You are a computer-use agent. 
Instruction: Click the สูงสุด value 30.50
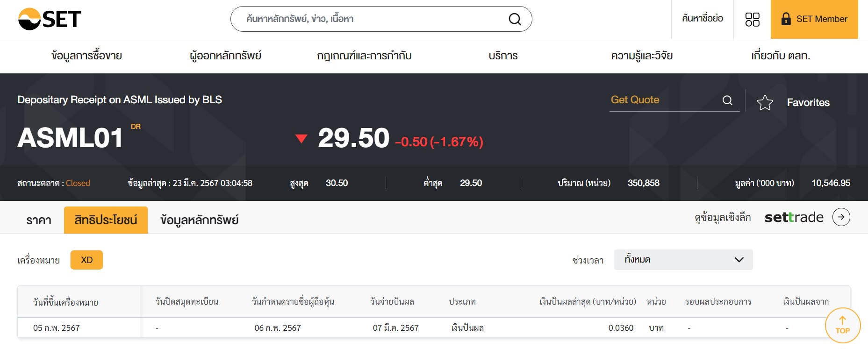[x=337, y=183]
